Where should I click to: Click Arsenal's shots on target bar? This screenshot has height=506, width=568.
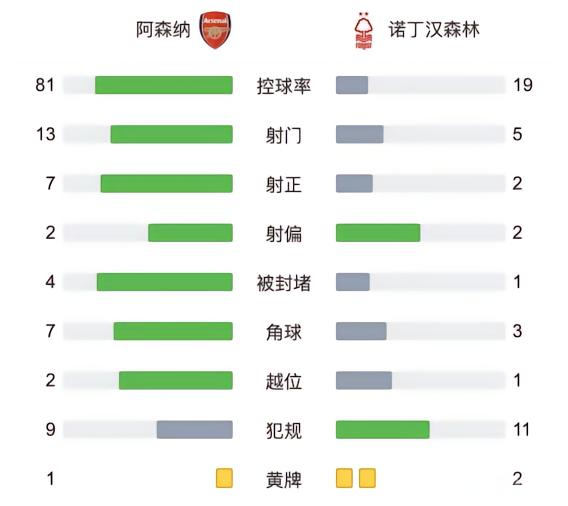(167, 184)
